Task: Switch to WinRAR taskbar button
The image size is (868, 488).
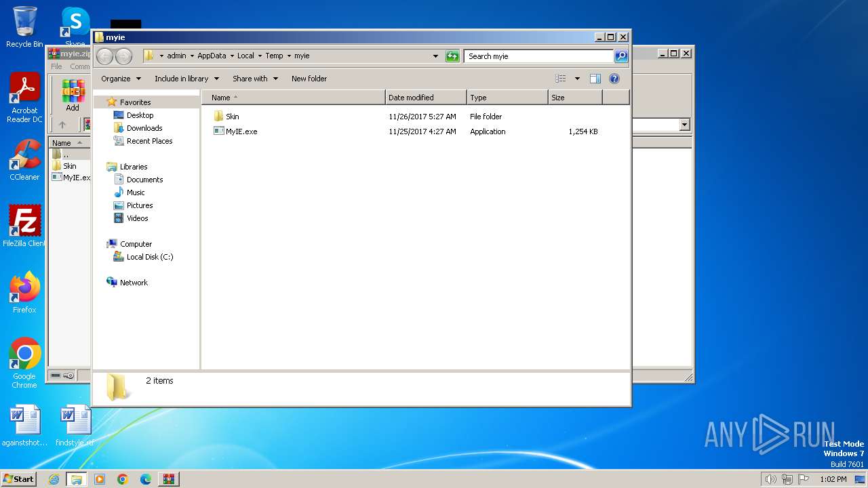Action: 169,479
